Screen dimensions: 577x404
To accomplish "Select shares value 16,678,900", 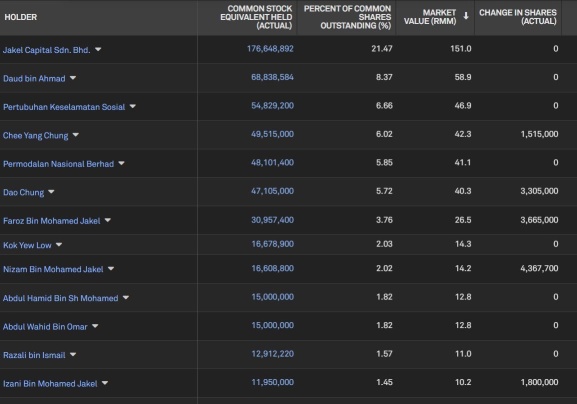I will (272, 244).
